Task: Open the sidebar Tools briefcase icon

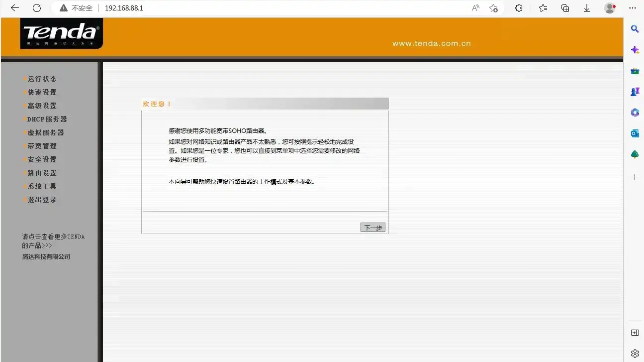Action: pos(635,71)
